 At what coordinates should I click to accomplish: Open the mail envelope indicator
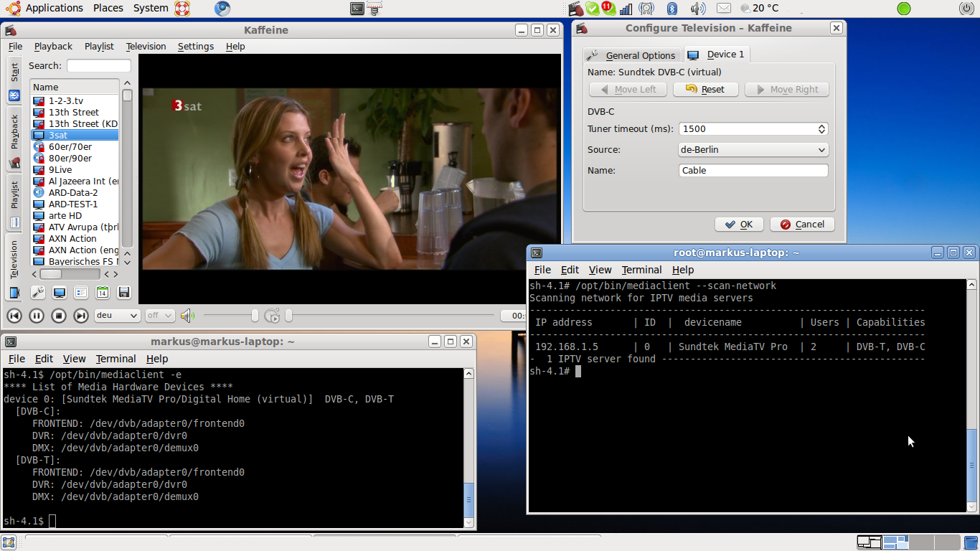[724, 9]
